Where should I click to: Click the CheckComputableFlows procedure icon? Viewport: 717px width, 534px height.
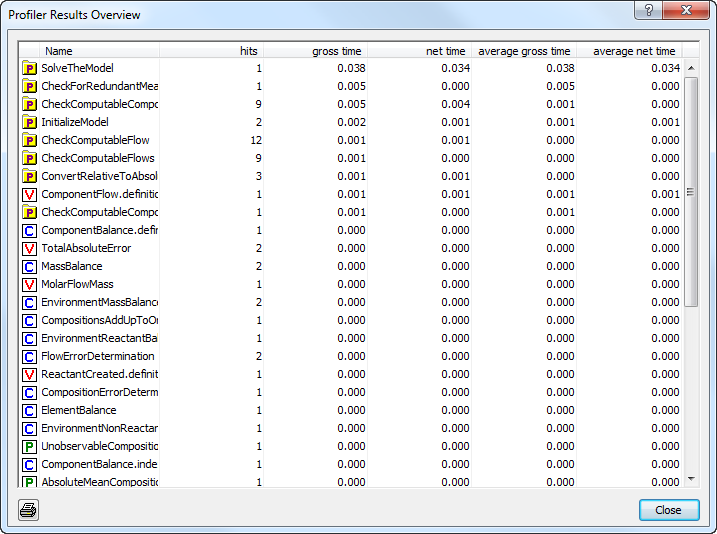(29, 158)
